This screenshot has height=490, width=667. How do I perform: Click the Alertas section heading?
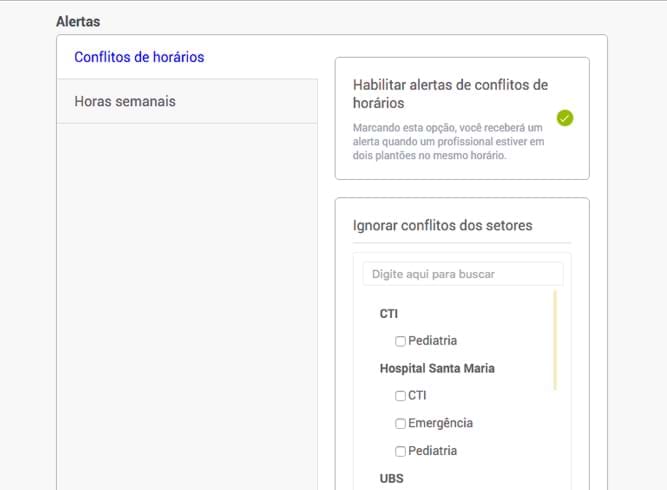click(x=78, y=21)
